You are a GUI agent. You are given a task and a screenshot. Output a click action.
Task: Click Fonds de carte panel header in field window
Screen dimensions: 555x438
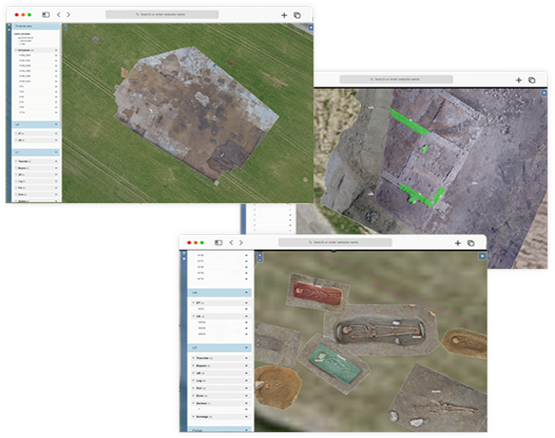click(x=36, y=26)
